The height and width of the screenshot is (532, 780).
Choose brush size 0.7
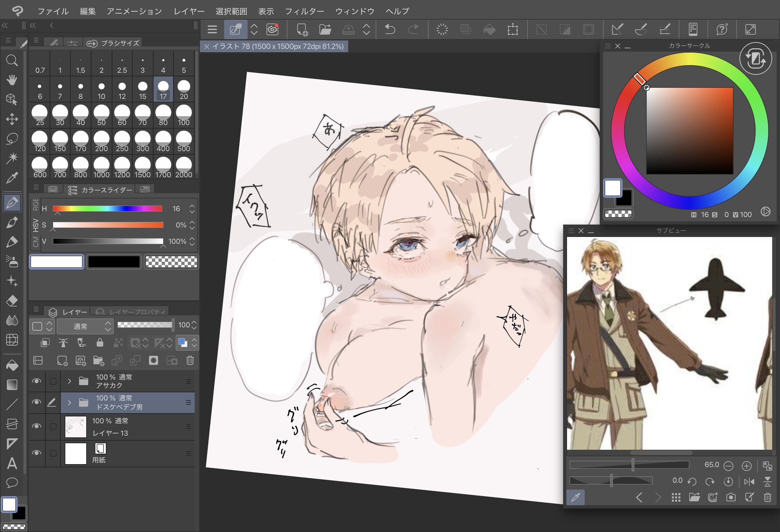[x=40, y=64]
